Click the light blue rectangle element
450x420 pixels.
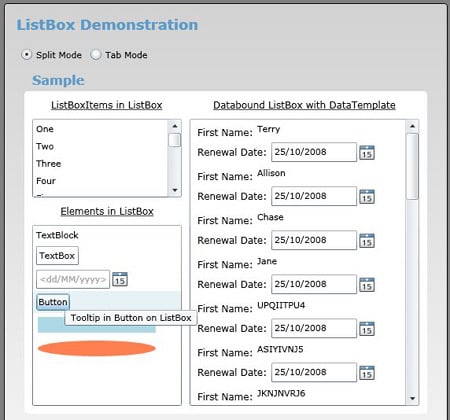pos(97,325)
